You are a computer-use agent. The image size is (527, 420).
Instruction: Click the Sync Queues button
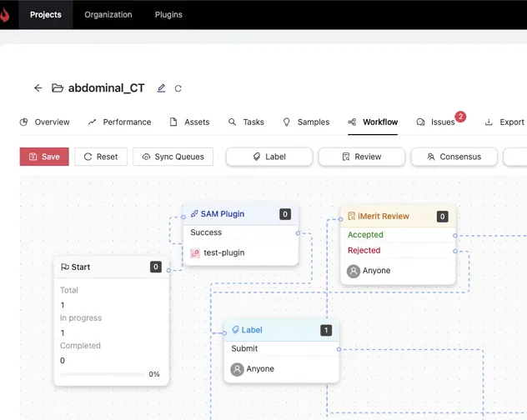pyautogui.click(x=173, y=157)
